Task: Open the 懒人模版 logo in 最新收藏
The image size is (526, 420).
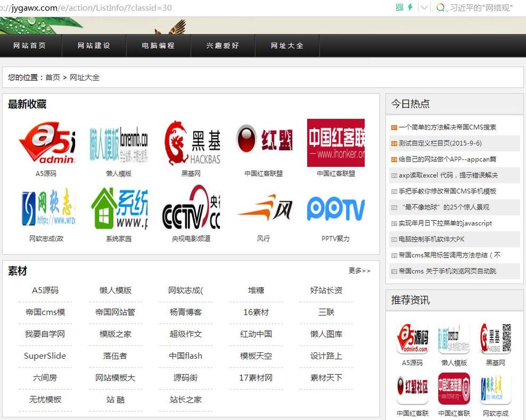Action: pos(119,143)
